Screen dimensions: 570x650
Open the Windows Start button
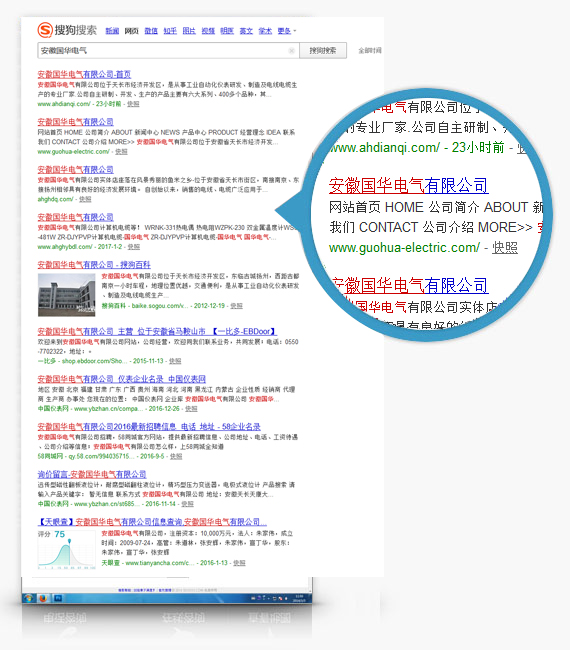click(29, 598)
